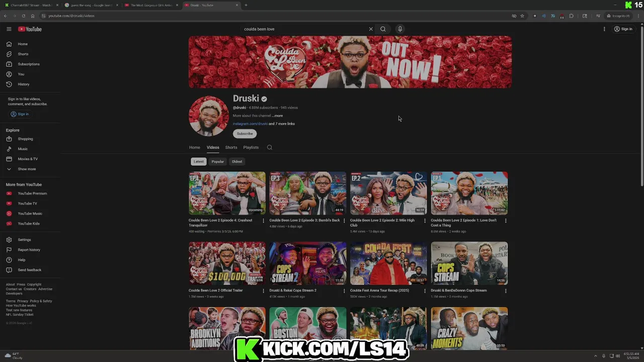Viewport: 644px width, 362px height.
Task: Open the weather widget in taskbar
Action: [x=14, y=356]
